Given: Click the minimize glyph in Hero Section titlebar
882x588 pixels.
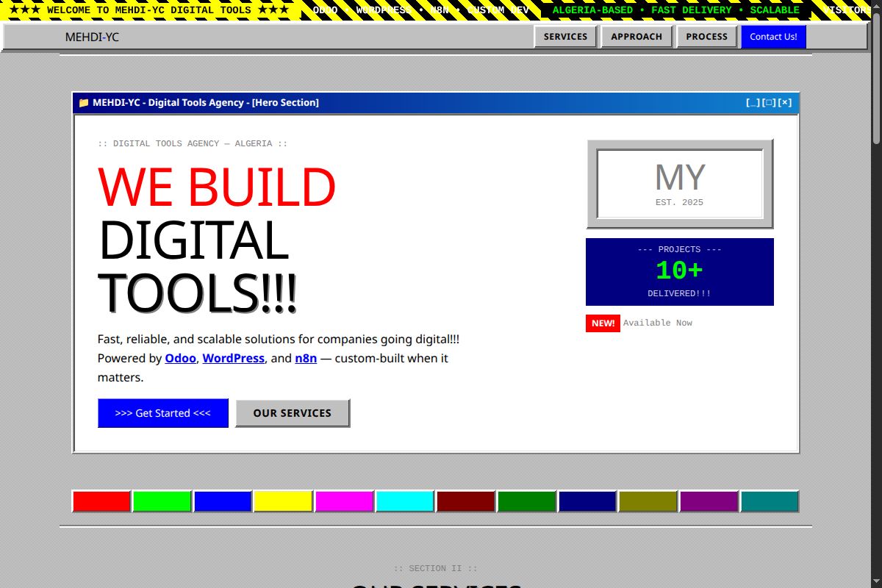Looking at the screenshot, I should (x=753, y=103).
